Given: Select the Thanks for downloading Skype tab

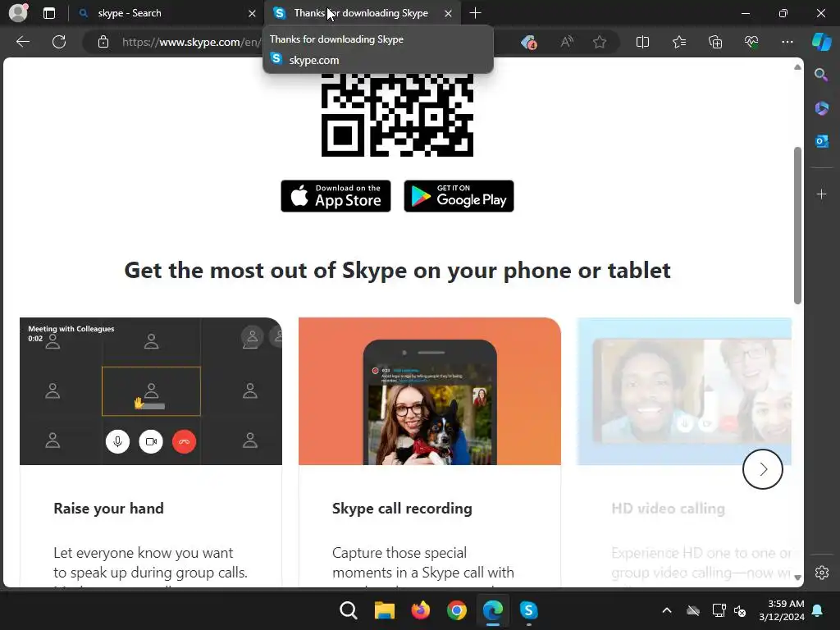Looking at the screenshot, I should 360,13.
